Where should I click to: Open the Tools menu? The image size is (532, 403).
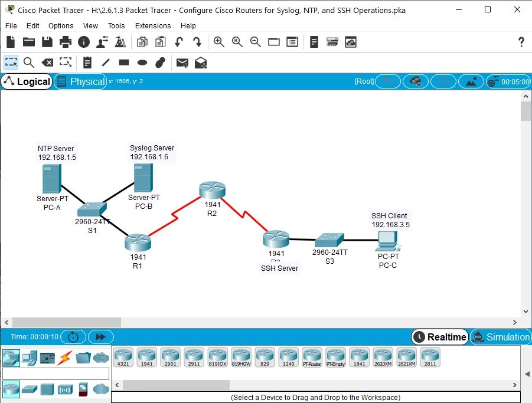(116, 26)
